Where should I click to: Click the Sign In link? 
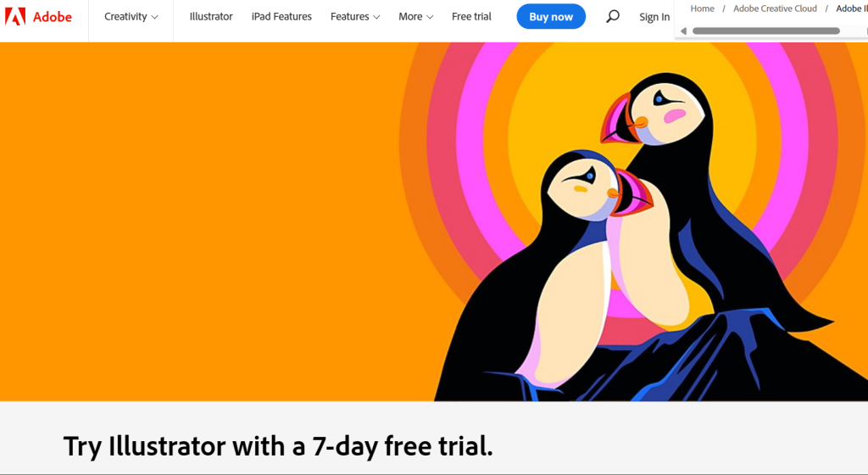pos(654,17)
